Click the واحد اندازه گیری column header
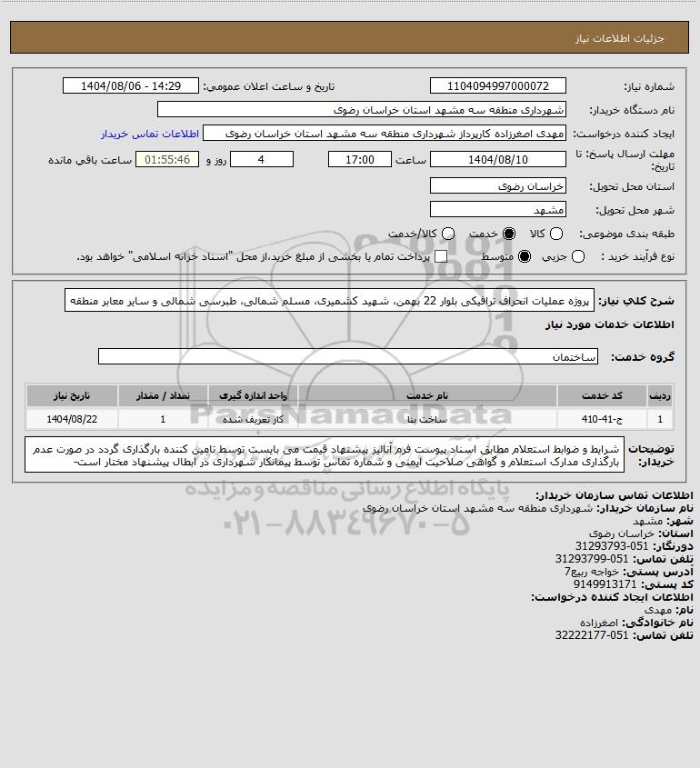Image resolution: width=700 pixels, height=768 pixels. coord(253,395)
